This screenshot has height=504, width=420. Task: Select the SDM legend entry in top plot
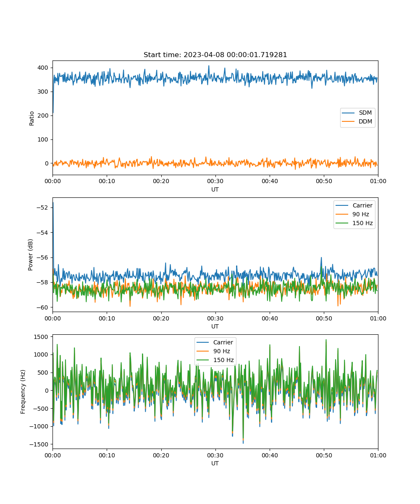click(x=357, y=113)
